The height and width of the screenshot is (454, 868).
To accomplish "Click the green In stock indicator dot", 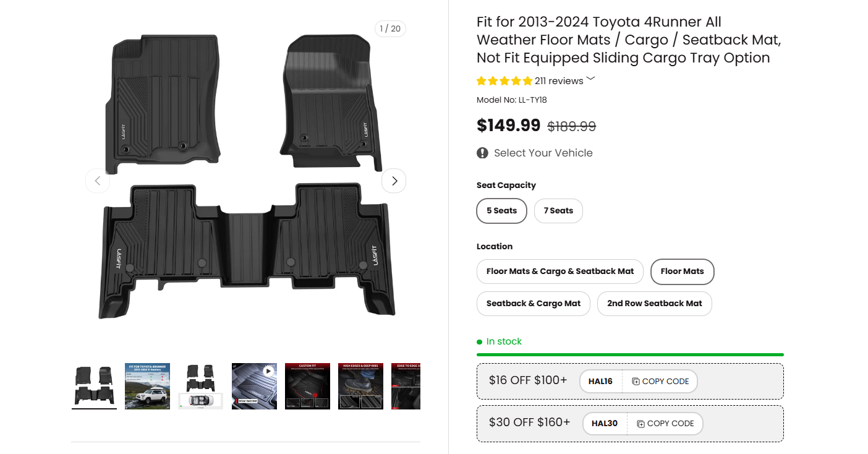I will (479, 341).
